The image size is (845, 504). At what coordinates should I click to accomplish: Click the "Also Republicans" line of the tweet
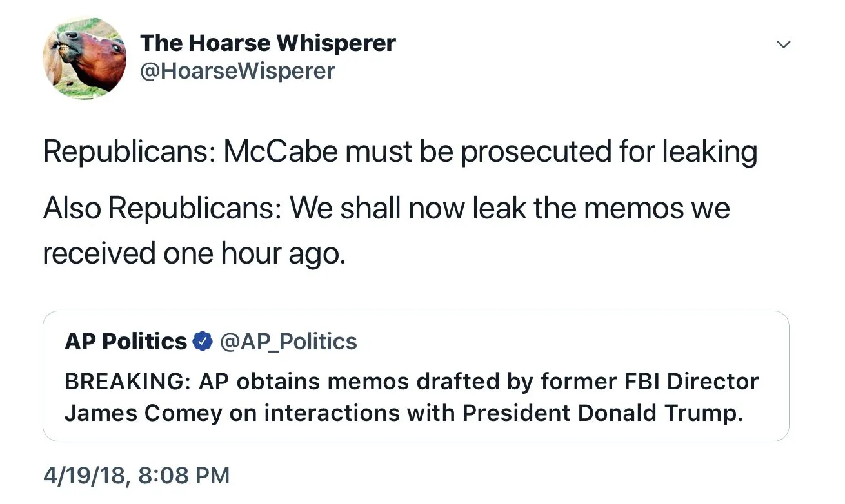[x=386, y=208]
